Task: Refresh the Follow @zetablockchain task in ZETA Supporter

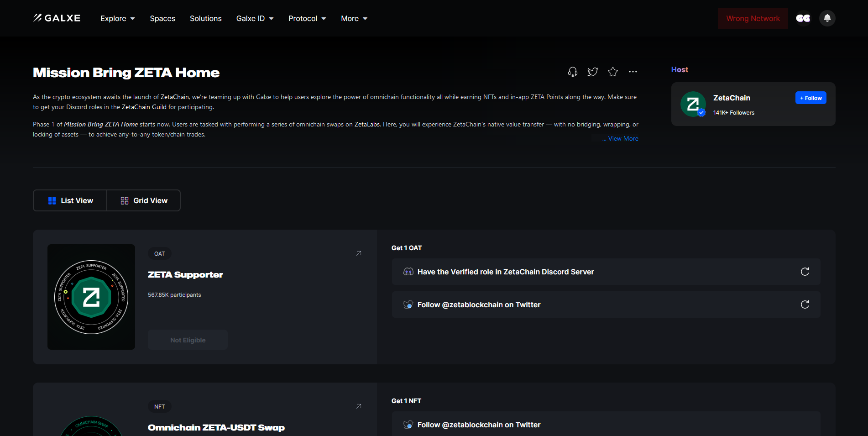Action: tap(805, 305)
